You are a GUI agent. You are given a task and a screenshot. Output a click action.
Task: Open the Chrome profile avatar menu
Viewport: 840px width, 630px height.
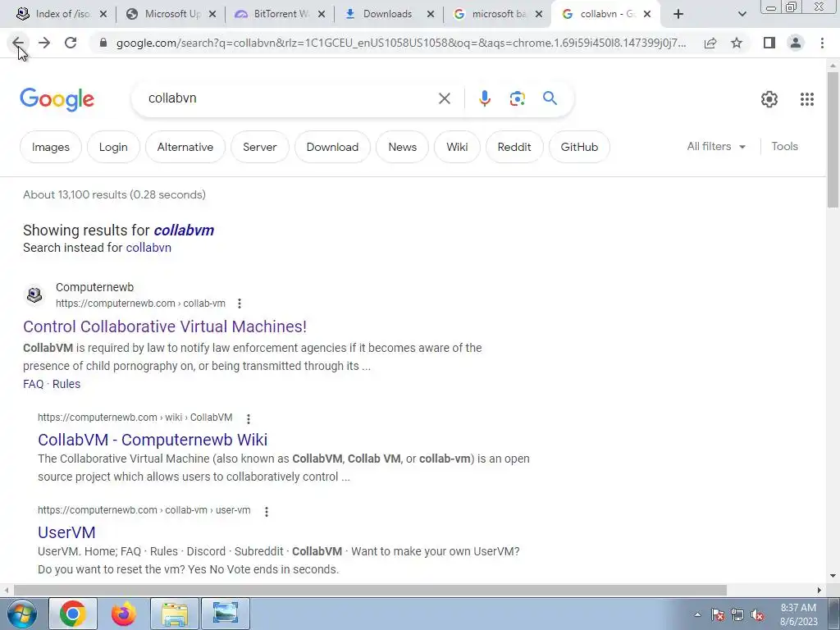pos(796,43)
